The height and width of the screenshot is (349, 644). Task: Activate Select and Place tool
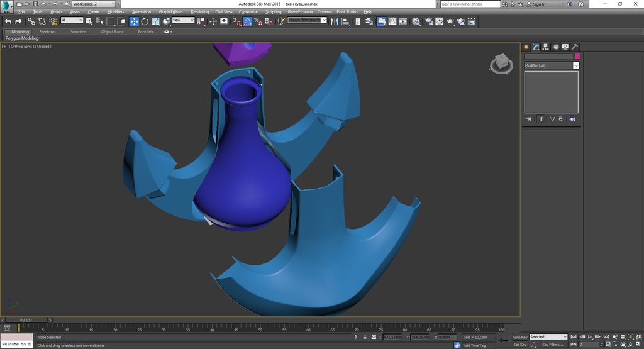tap(166, 21)
